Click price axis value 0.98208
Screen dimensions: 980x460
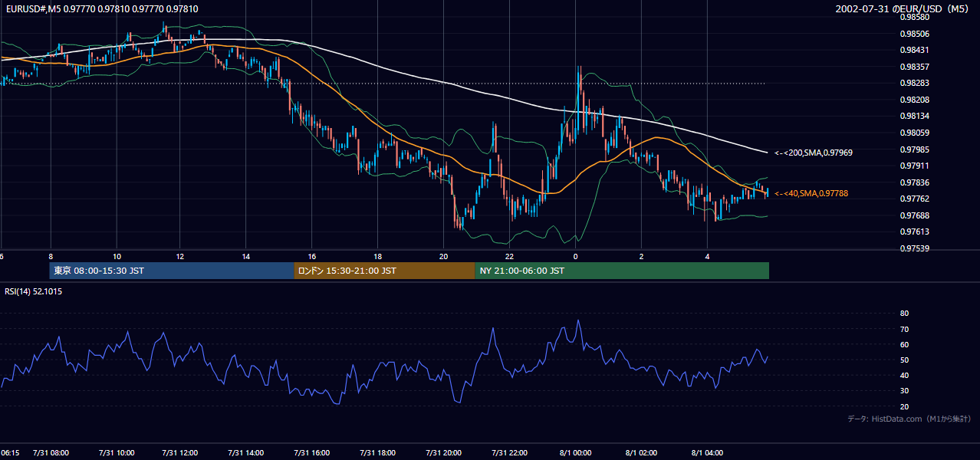[x=915, y=100]
